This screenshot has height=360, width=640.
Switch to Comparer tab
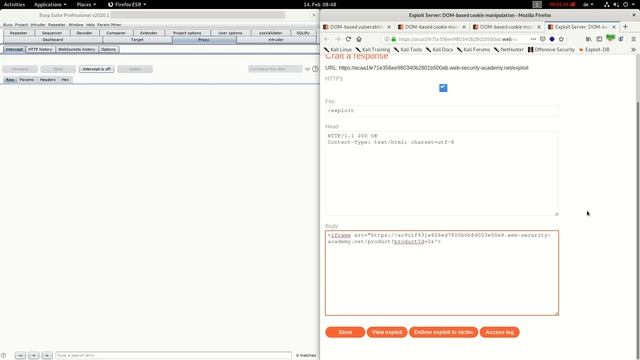116,33
